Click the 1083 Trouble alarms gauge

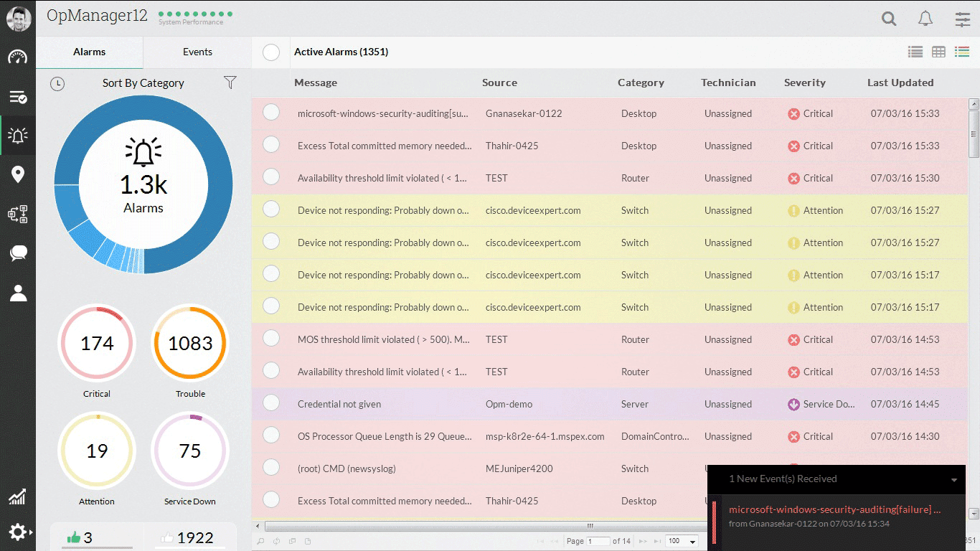point(190,344)
